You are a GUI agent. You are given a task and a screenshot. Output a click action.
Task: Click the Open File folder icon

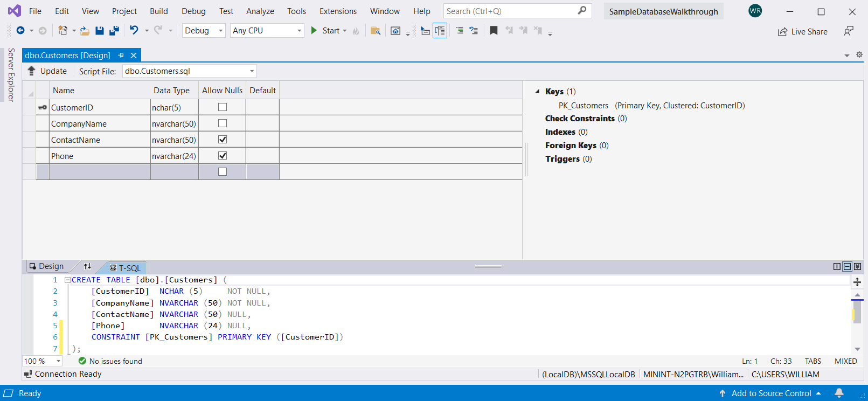point(85,31)
